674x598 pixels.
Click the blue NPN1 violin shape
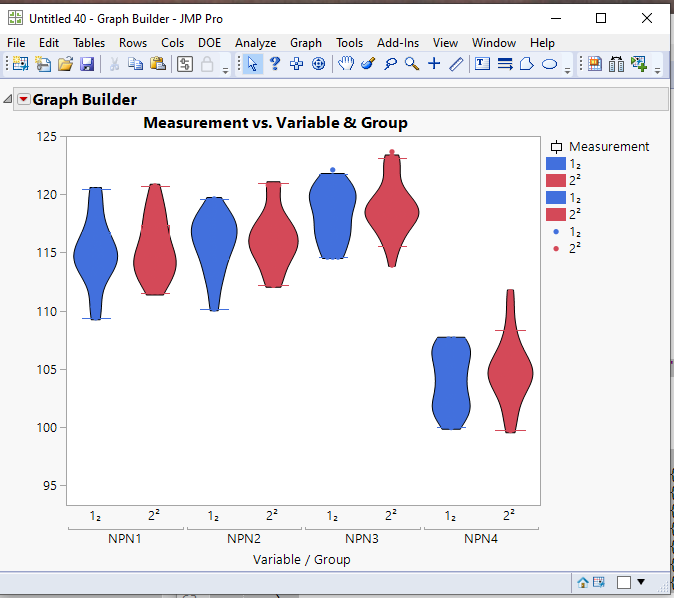[95, 255]
